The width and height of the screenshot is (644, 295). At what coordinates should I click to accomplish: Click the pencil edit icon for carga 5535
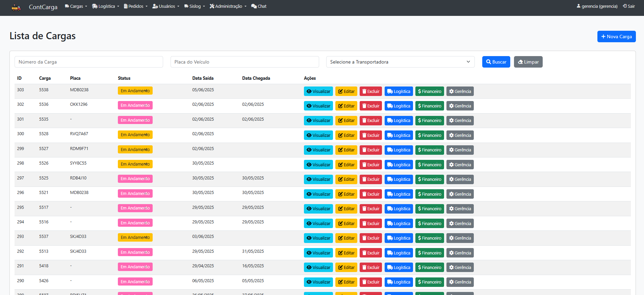pos(340,121)
